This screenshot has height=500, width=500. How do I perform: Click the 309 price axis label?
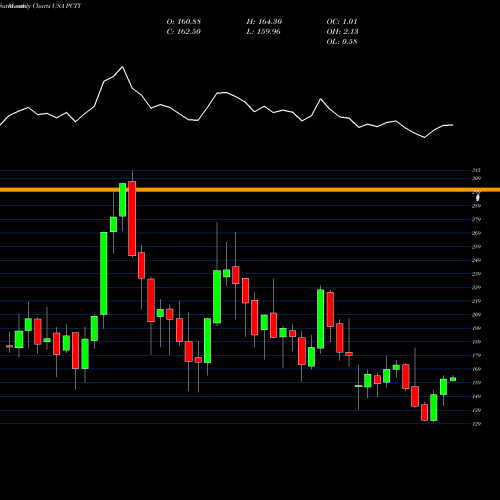point(476,178)
